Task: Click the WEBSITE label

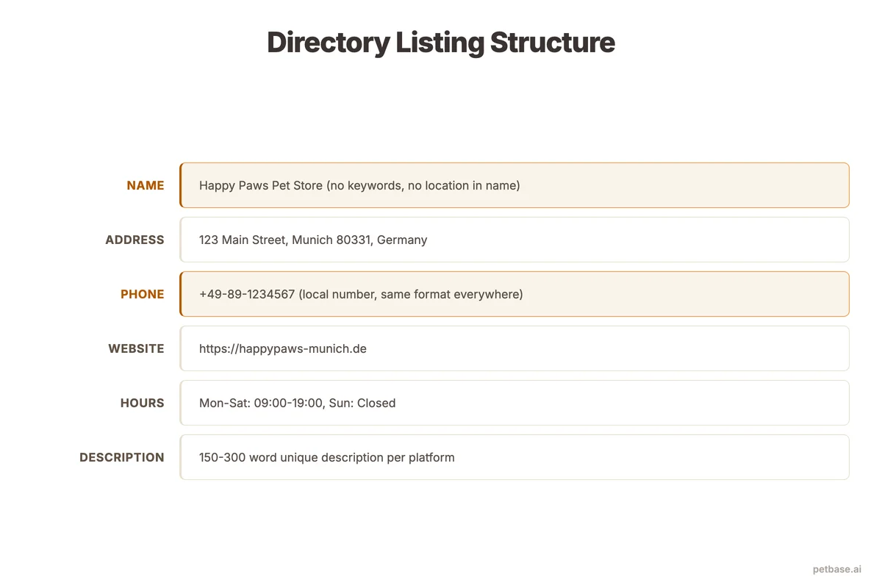Action: [x=137, y=348]
